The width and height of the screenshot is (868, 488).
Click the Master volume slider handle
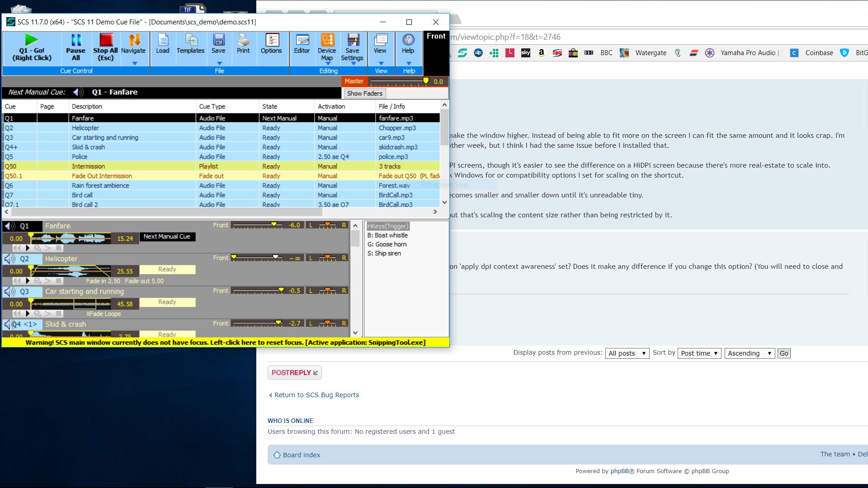pyautogui.click(x=425, y=81)
